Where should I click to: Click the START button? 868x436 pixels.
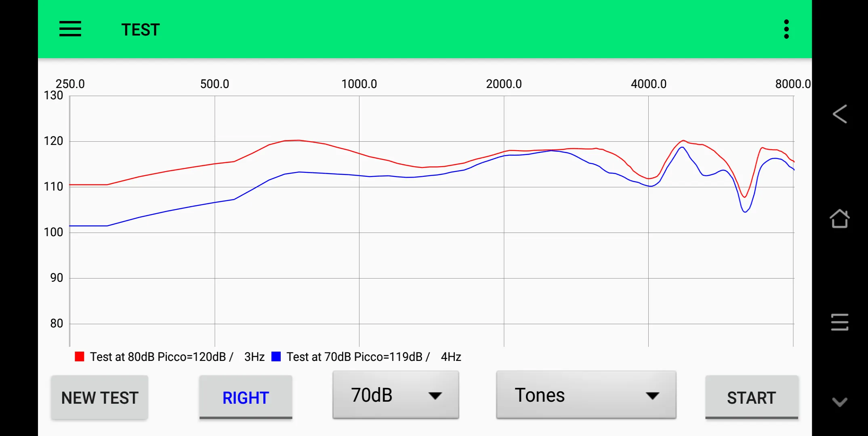[x=752, y=398]
